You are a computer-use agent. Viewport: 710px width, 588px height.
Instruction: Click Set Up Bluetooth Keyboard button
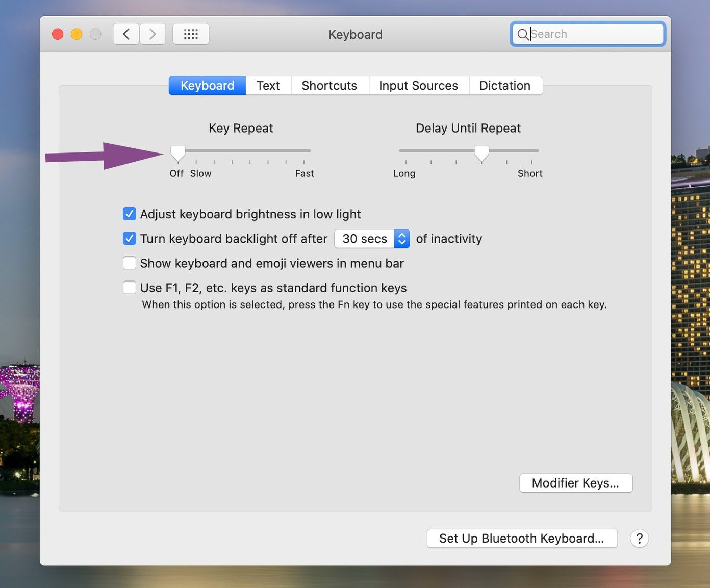[x=522, y=539]
